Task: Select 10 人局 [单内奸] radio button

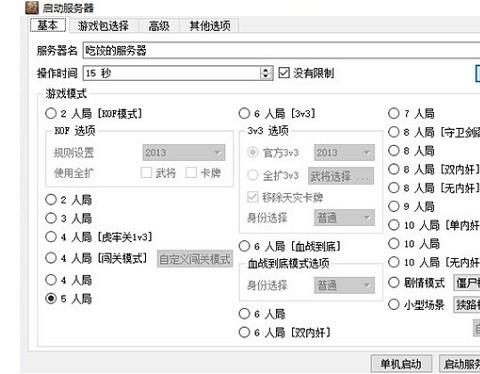Action: pos(393,225)
